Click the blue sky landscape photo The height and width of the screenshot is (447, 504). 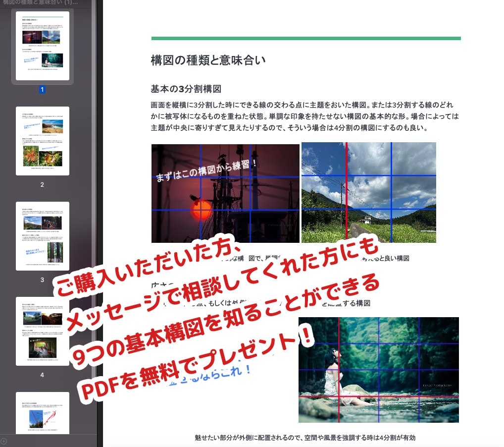pyautogui.click(x=369, y=192)
